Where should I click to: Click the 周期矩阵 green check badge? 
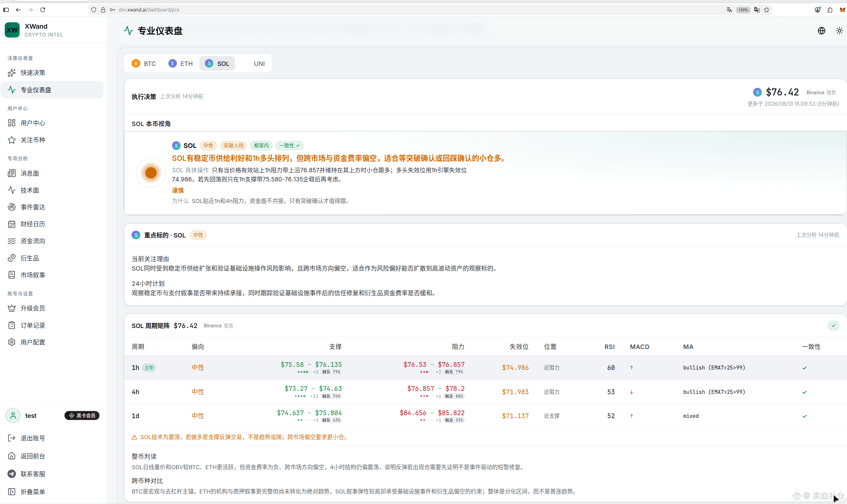tap(833, 325)
